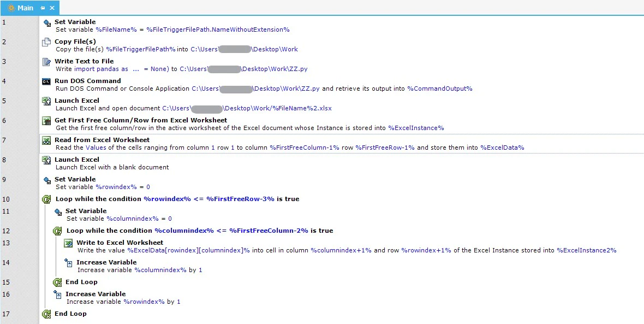This screenshot has height=324, width=644.
Task: Click the Read from Excel Worksheet icon
Action: (x=46, y=140)
